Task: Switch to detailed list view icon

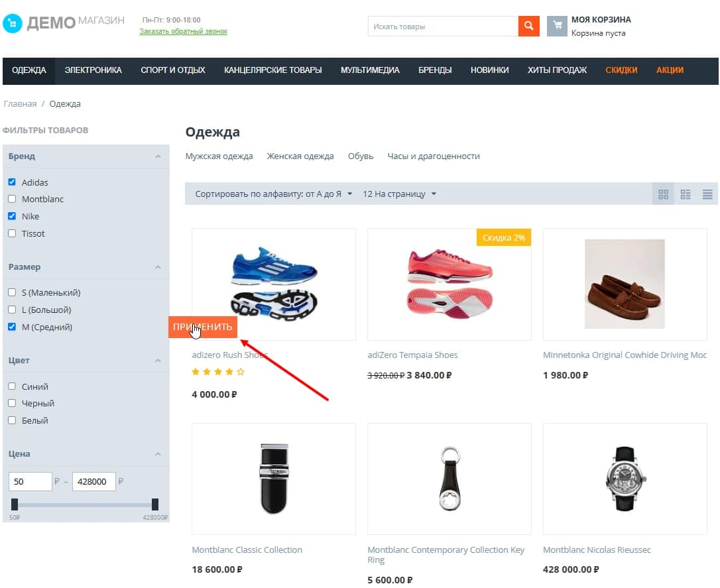Action: (x=686, y=194)
